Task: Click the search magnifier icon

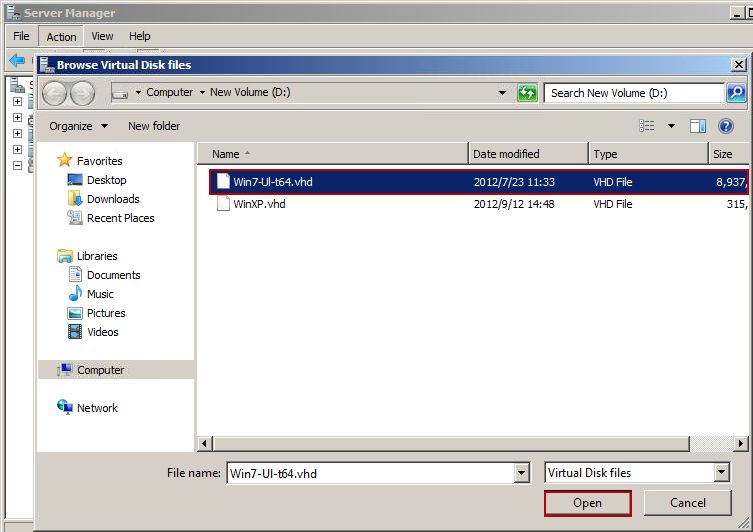Action: 736,93
